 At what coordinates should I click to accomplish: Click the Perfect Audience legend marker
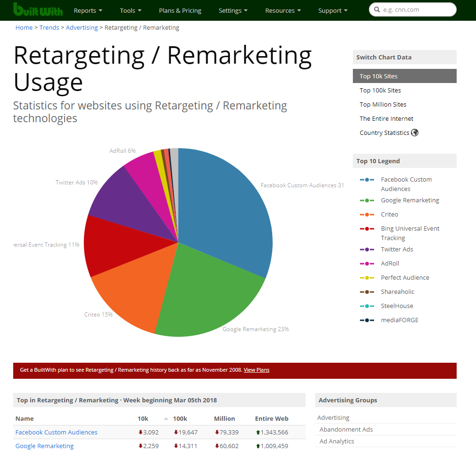pyautogui.click(x=367, y=278)
